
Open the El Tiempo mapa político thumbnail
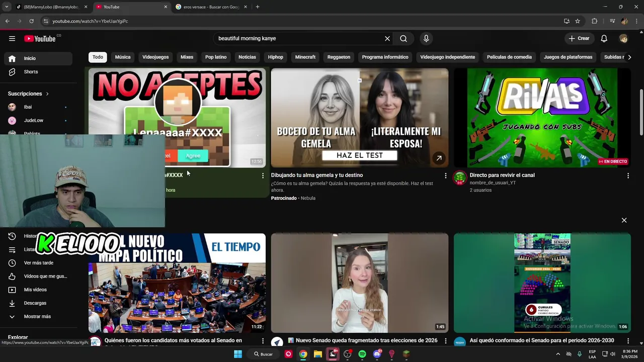coord(177,283)
